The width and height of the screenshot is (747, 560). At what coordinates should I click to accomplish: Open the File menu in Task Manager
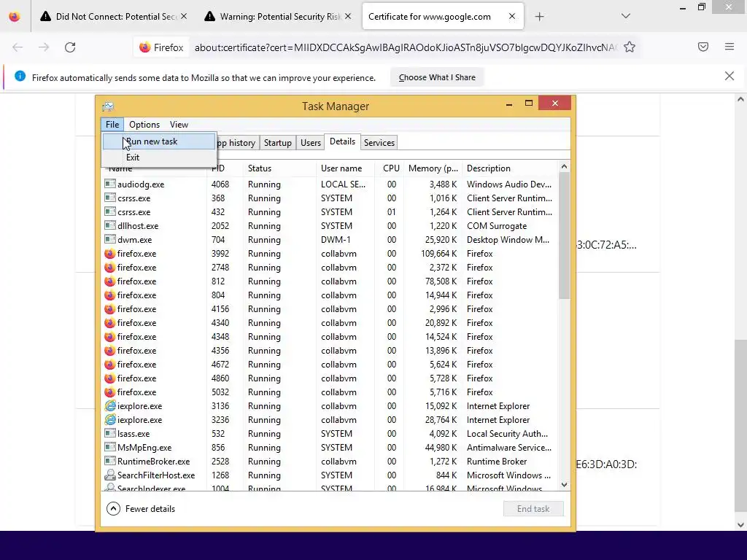coord(112,124)
